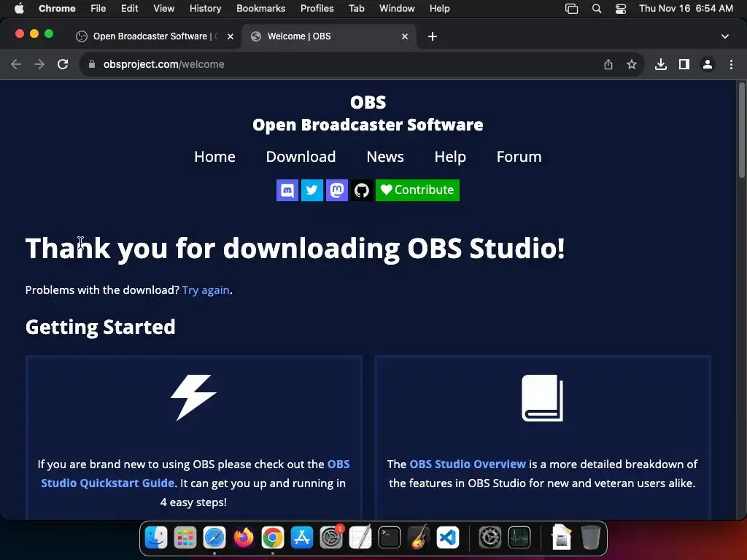
Task: Go back with the browser back arrow
Action: coord(16,64)
